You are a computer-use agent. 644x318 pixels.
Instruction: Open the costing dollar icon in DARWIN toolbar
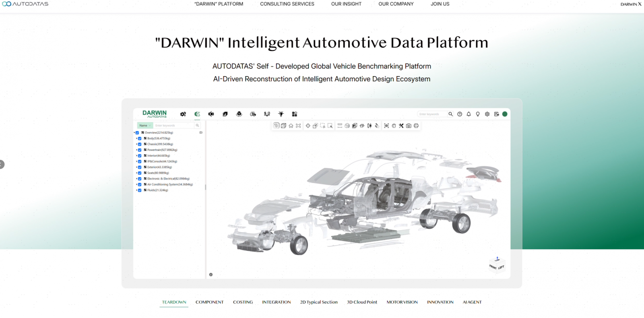coord(267,114)
